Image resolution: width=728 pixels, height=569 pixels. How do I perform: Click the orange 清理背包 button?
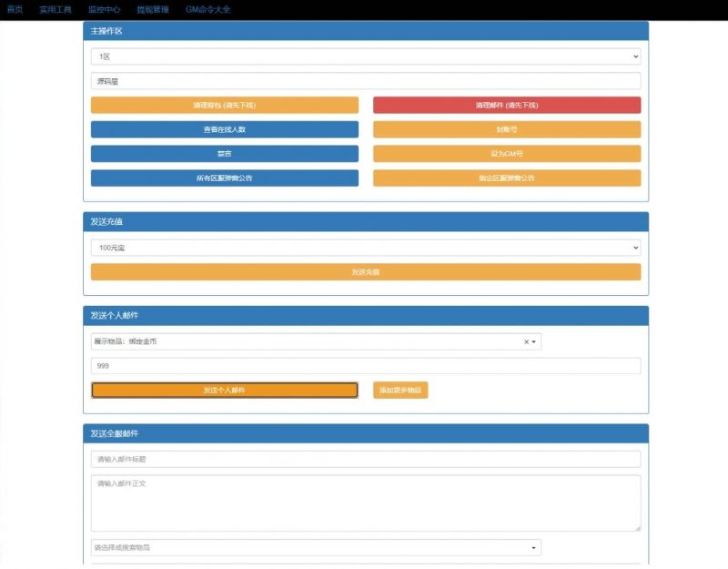point(225,106)
